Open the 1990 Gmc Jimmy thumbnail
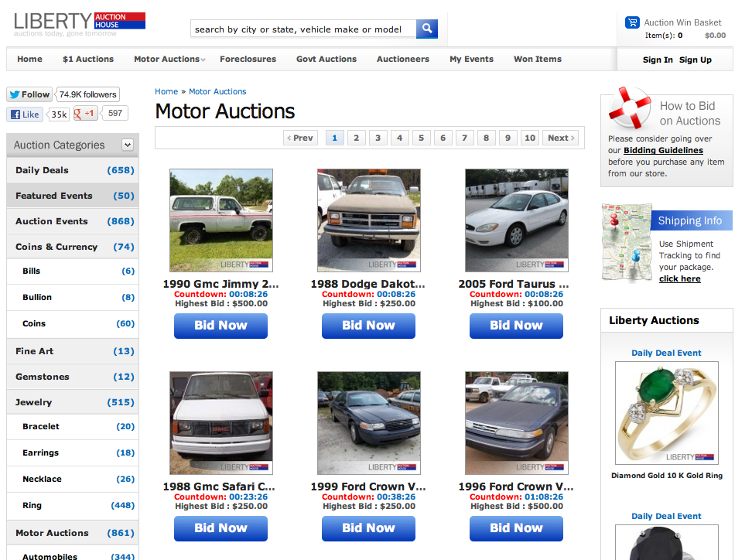The width and height of the screenshot is (752, 560). 221,220
